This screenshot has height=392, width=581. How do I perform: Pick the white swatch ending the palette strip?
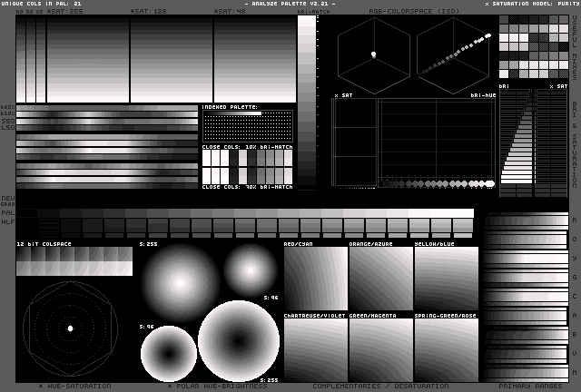pos(463,214)
